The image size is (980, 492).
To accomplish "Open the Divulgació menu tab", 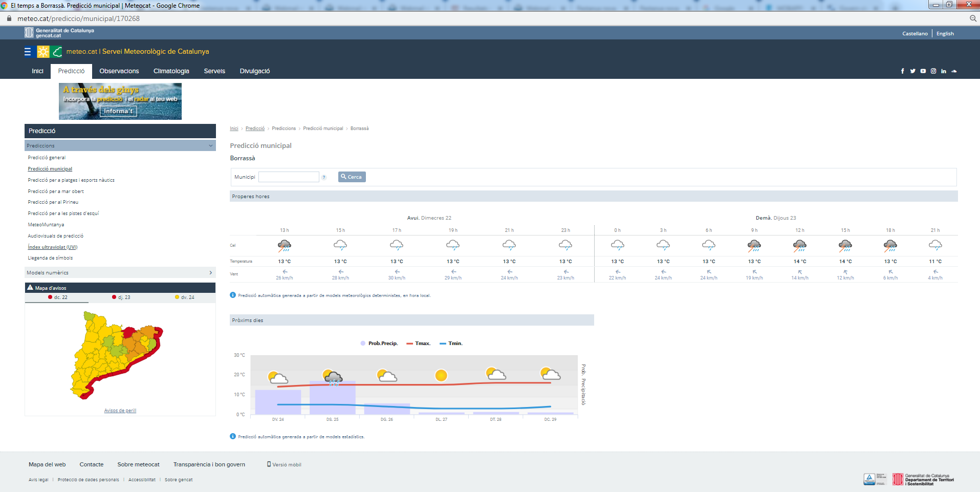I will pyautogui.click(x=255, y=71).
